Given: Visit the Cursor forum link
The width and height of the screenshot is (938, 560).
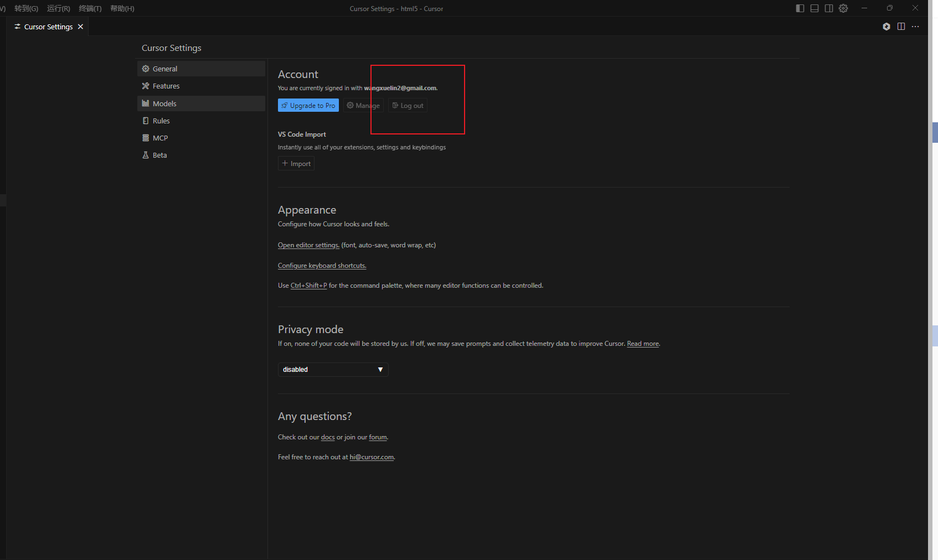Looking at the screenshot, I should pos(378,437).
